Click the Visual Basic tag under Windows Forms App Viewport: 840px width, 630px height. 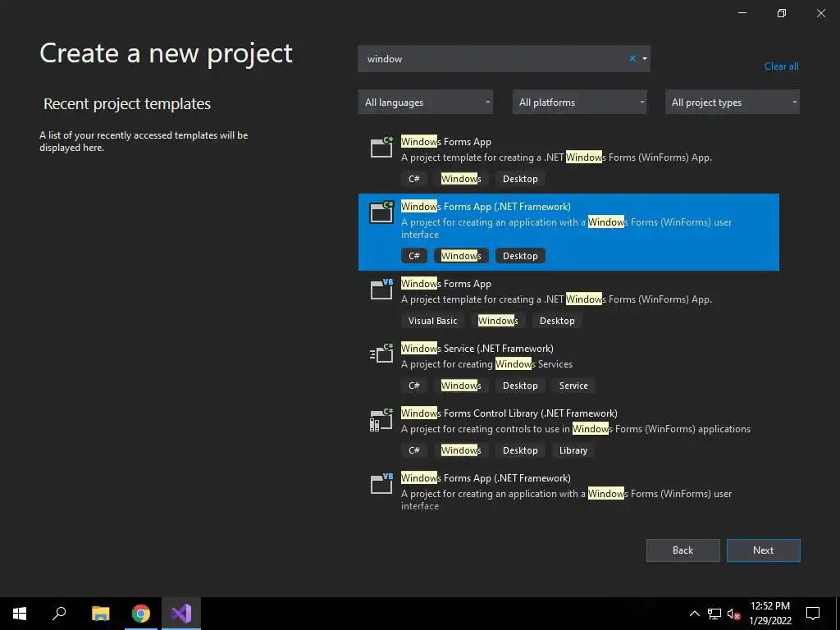(x=433, y=321)
